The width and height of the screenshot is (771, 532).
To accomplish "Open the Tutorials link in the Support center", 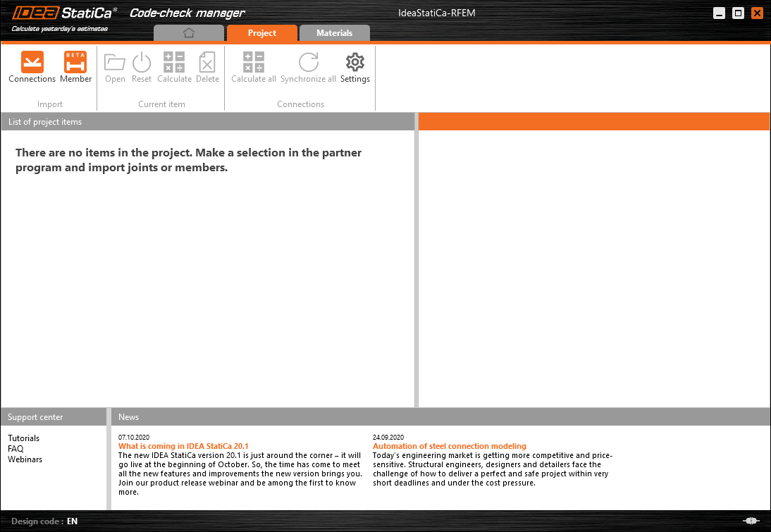I will tap(23, 438).
